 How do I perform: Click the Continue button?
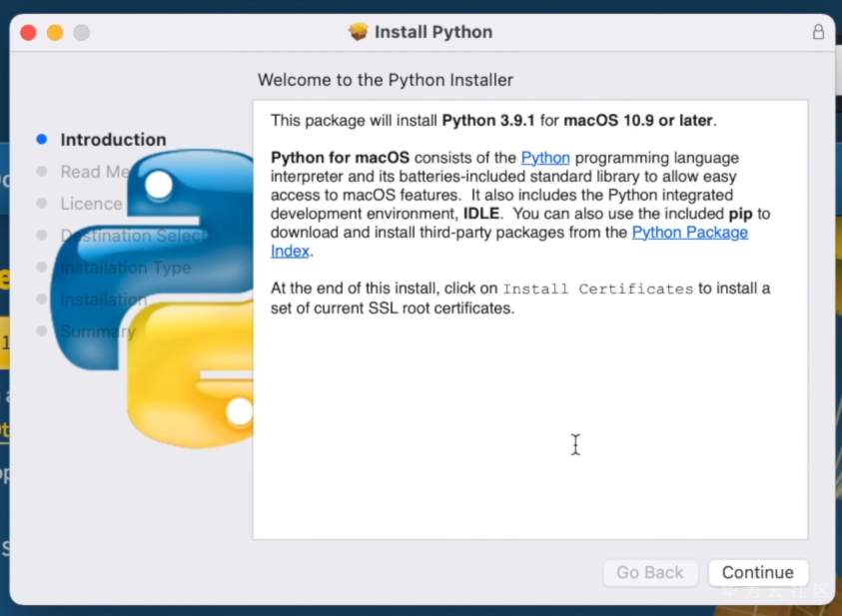click(x=757, y=572)
